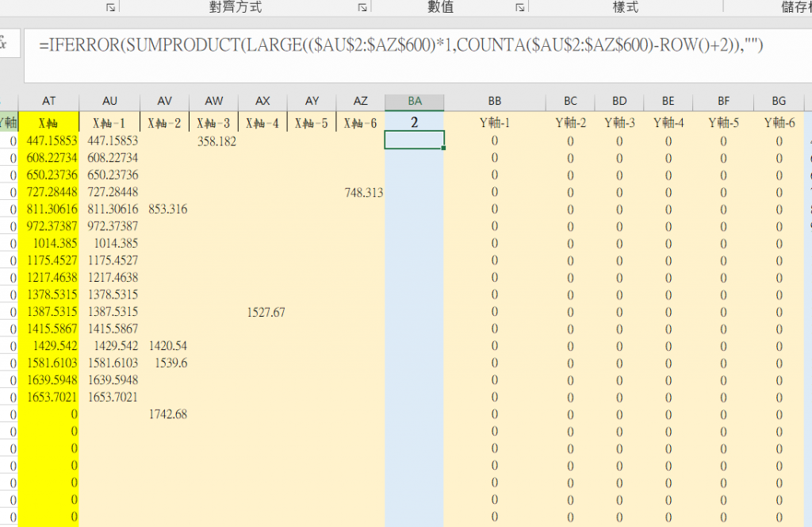Select yellow cell 811.30616 in column AT
The image size is (812, 527).
point(48,210)
